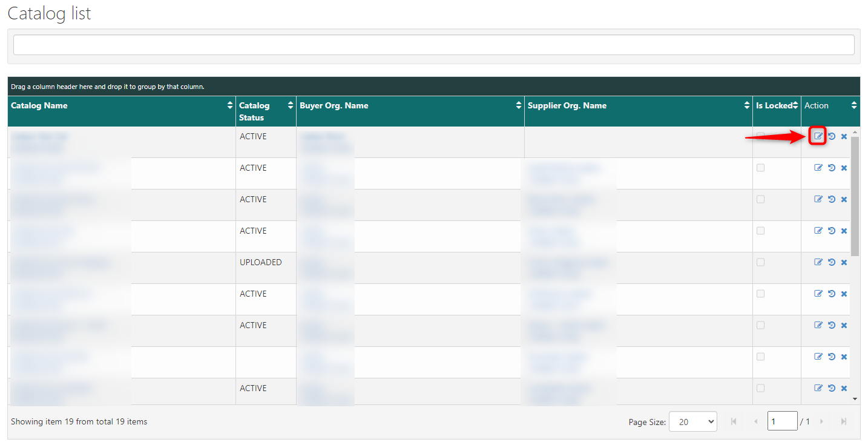868x445 pixels.
Task: Focus the catalog search box at top
Action: coord(433,45)
